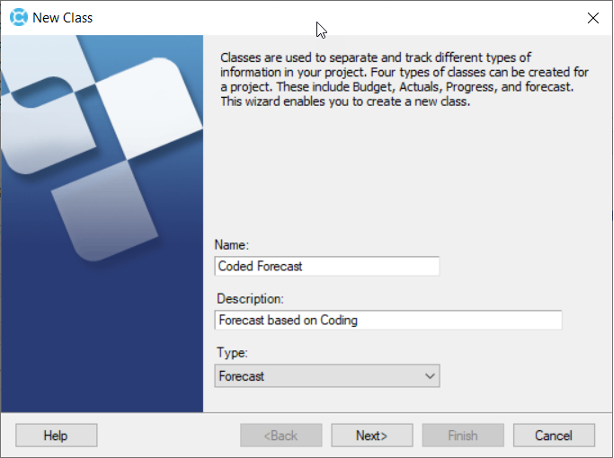
Task: Click the Description: label
Action: [250, 299]
